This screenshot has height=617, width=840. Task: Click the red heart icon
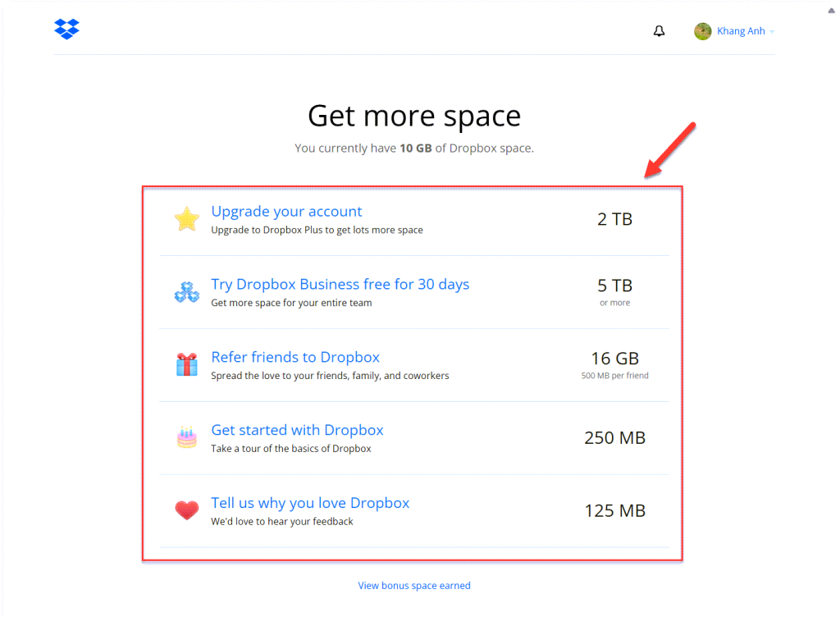coord(187,510)
